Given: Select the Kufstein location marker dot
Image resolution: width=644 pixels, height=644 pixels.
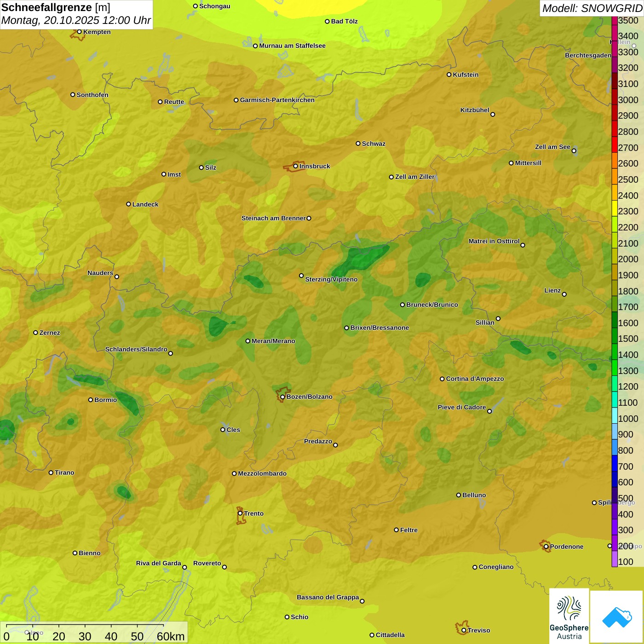Looking at the screenshot, I should click(449, 75).
